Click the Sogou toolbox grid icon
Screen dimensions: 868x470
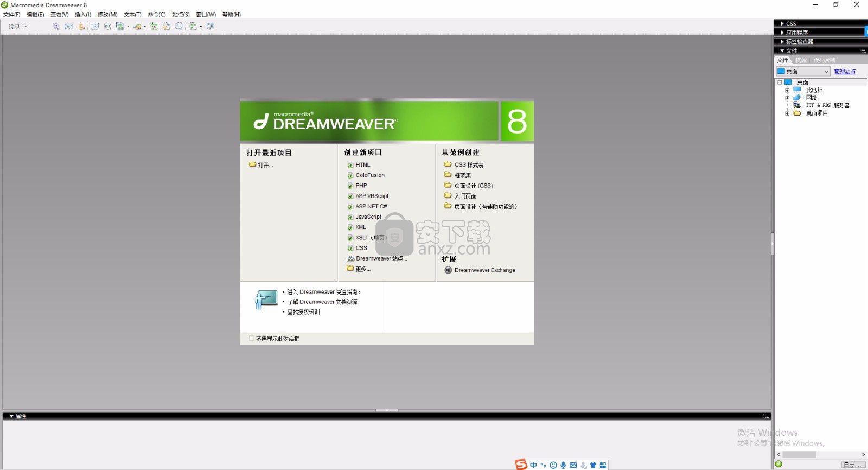(603, 465)
